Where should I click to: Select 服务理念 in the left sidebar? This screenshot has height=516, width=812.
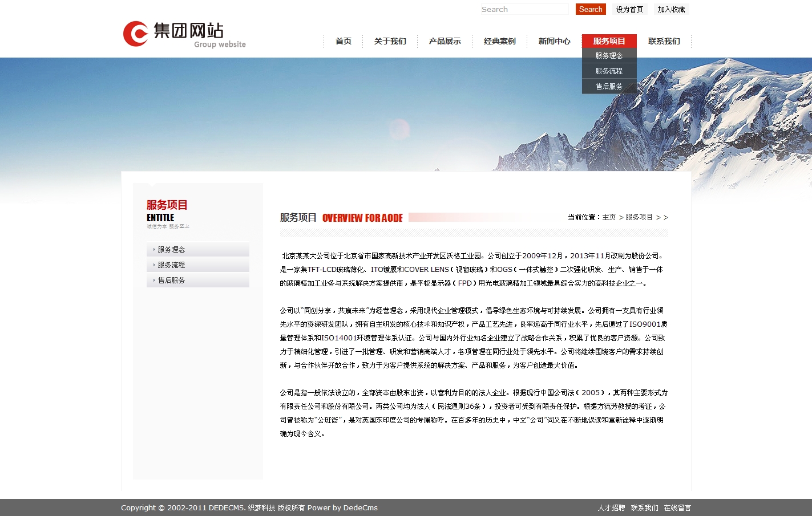point(171,250)
